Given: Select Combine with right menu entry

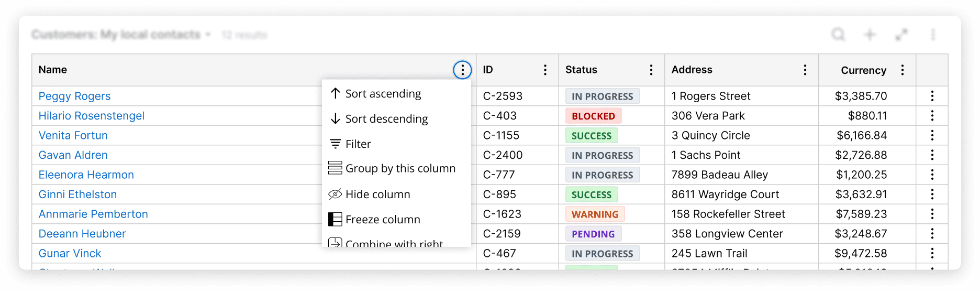Looking at the screenshot, I should [396, 242].
